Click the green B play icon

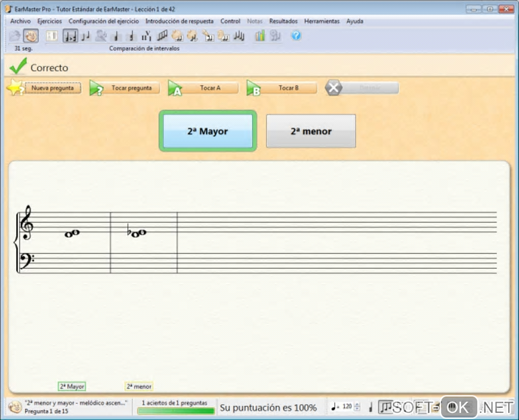pos(253,89)
